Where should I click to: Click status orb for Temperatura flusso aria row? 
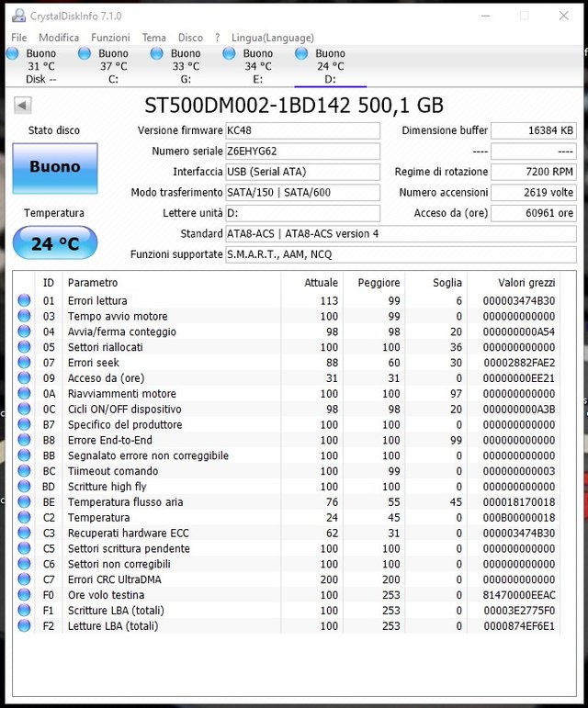pos(24,501)
